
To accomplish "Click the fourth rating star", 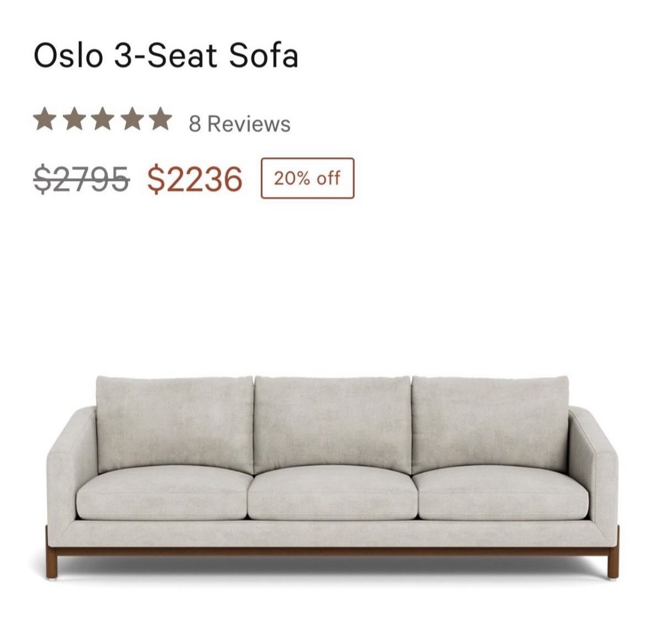I will click(x=131, y=120).
